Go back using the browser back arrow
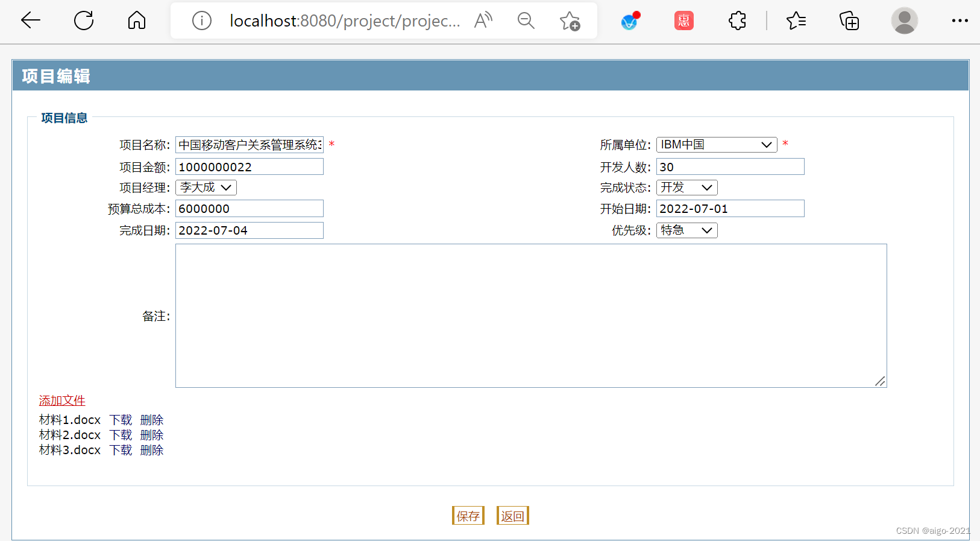 click(x=30, y=21)
